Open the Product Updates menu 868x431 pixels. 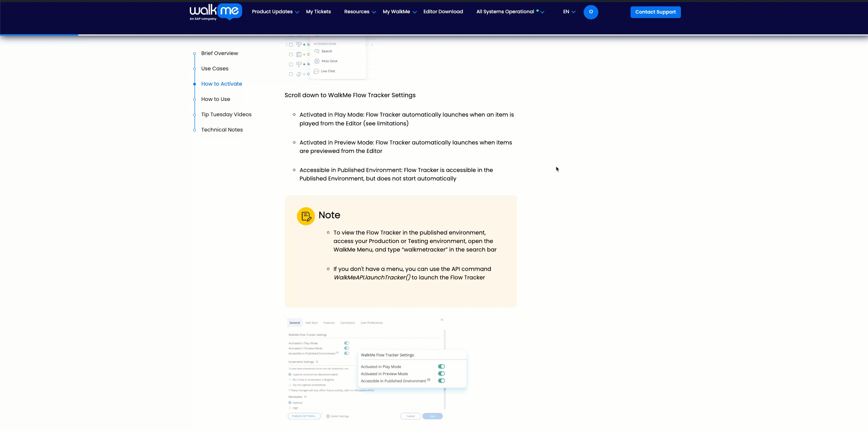click(x=272, y=12)
